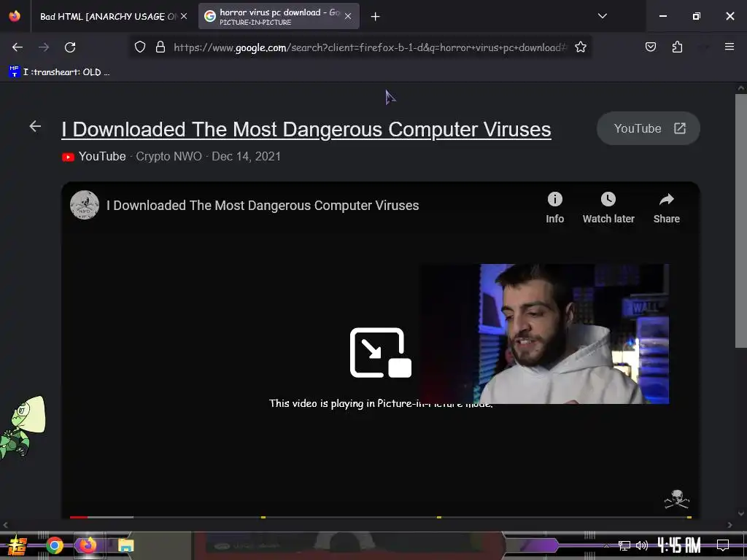Screen dimensions: 747x560
Task: Open the notification center icon
Action: point(723,545)
